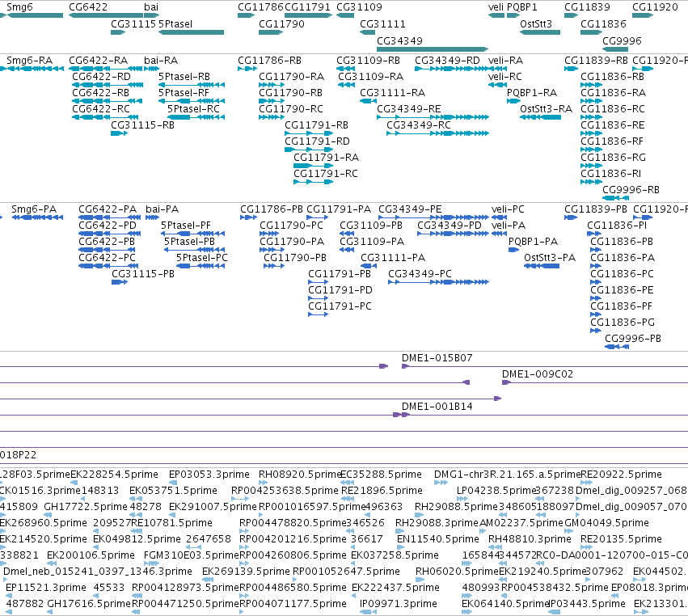The width and height of the screenshot is (688, 616).
Task: Select transcript CG6422-RD
Action: point(101,76)
